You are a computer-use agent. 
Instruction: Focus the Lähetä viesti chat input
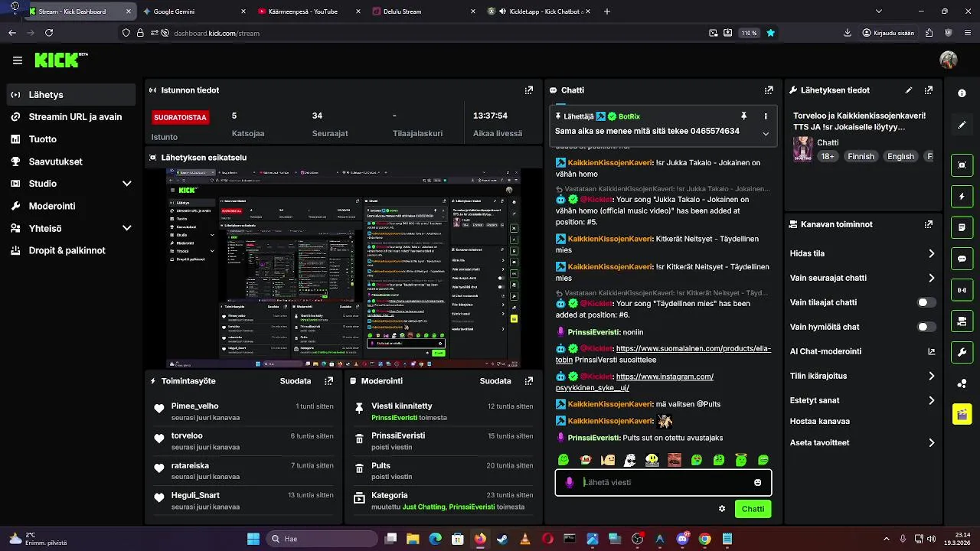[663, 483]
